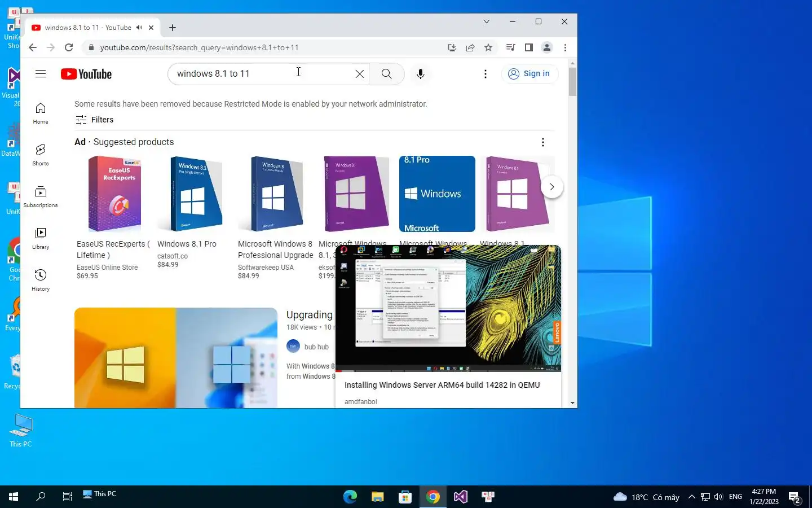Launch Microsoft Edge from the taskbar
This screenshot has width=812, height=508.
(x=350, y=497)
